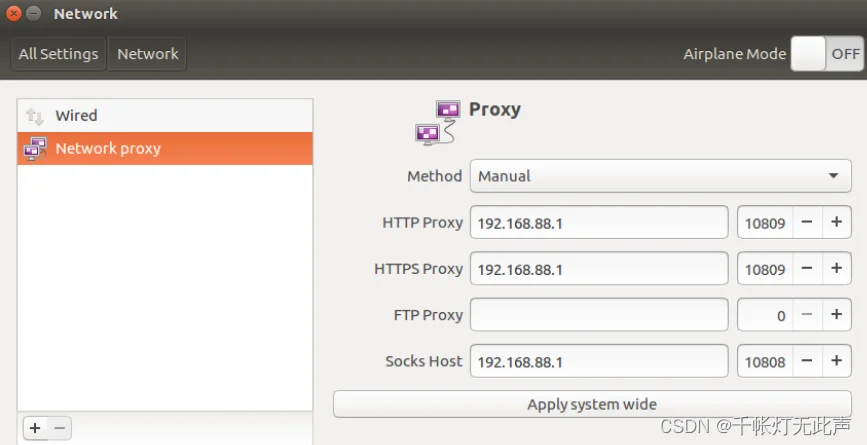Increase the HTTP Proxy port number
The width and height of the screenshot is (867, 445).
(x=836, y=223)
